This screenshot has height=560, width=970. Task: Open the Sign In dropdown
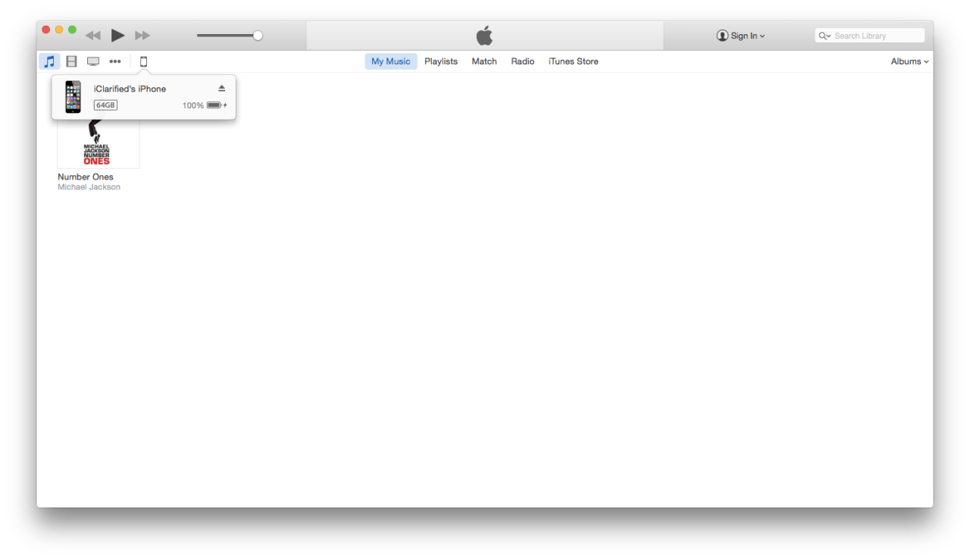[x=740, y=35]
